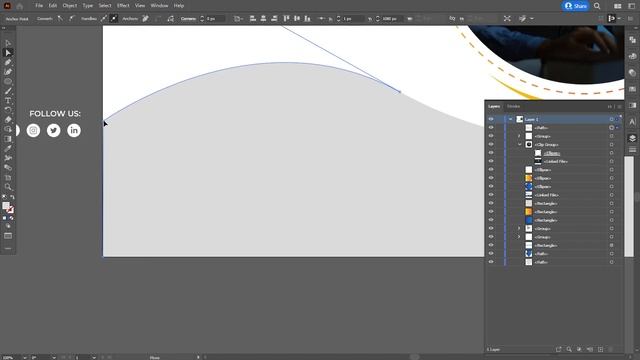640x360 pixels.
Task: Select the Type tool
Action: [8, 100]
